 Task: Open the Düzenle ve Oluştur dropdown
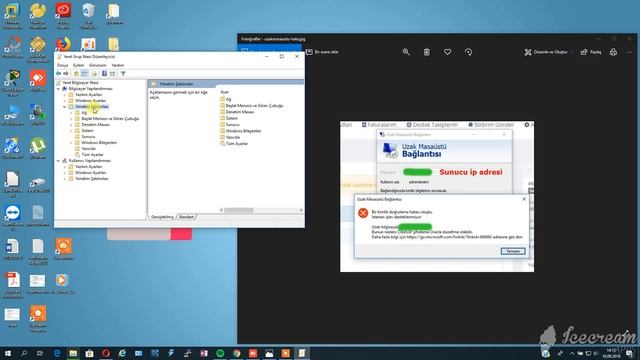[x=548, y=52]
